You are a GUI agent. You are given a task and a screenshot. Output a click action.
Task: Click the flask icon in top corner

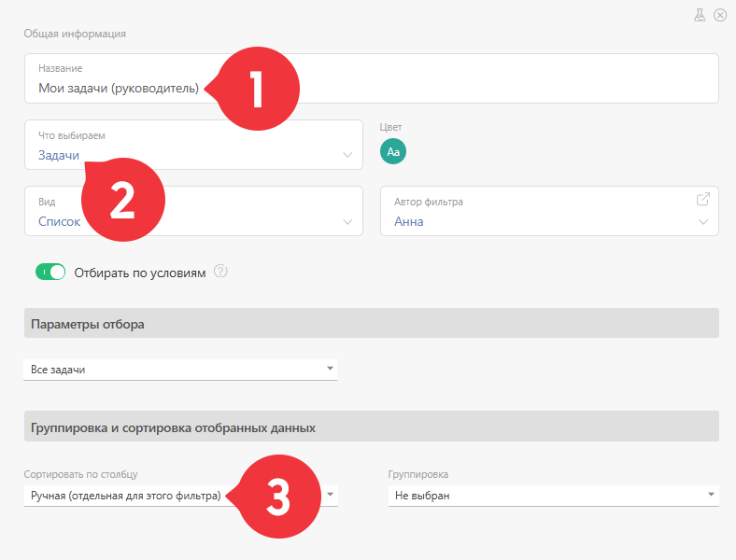tap(700, 15)
